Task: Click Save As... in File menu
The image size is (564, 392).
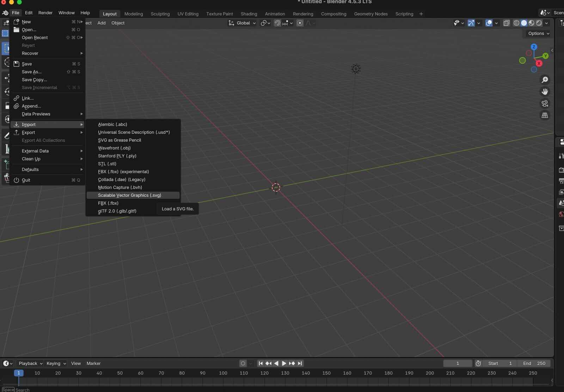Action: point(32,72)
